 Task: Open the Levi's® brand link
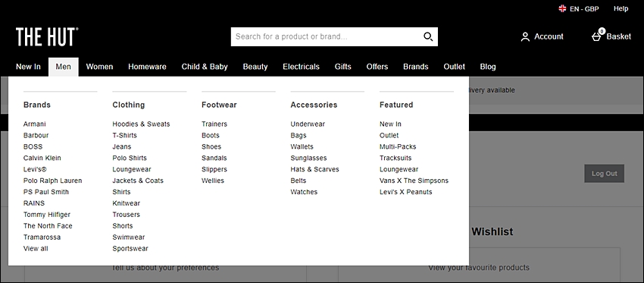pyautogui.click(x=35, y=169)
